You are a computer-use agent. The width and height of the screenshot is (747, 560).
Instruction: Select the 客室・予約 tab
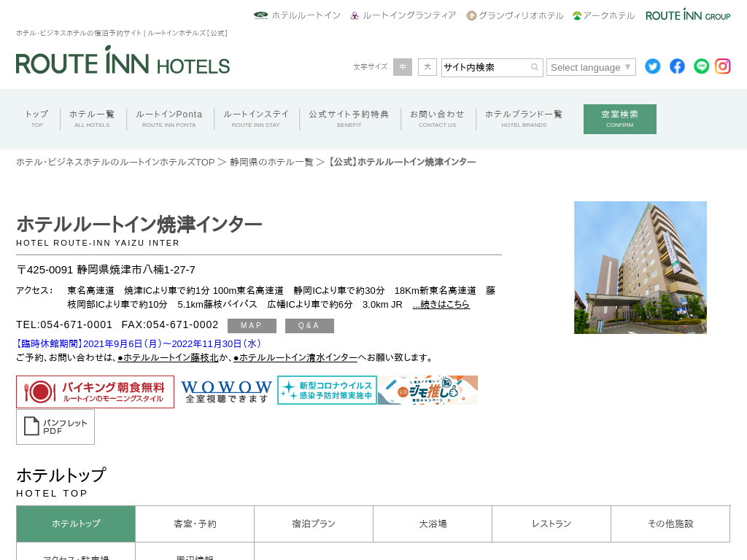point(195,524)
